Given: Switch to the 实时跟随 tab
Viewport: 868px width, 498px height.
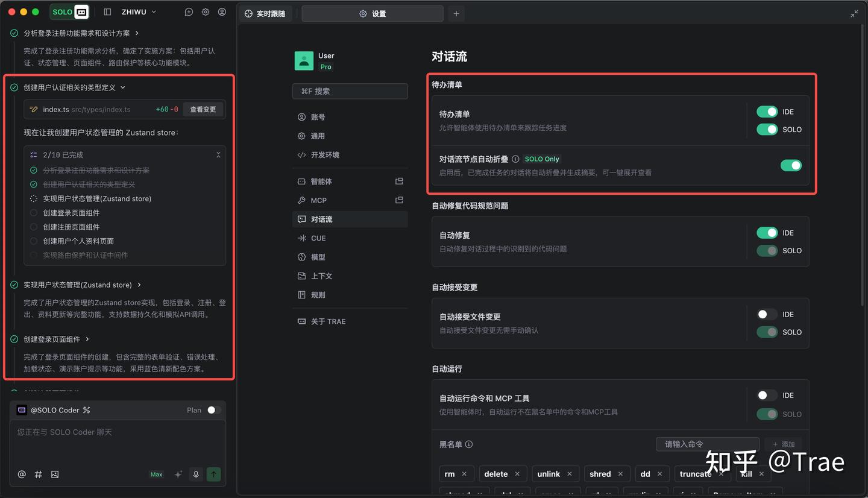Looking at the screenshot, I should 265,13.
